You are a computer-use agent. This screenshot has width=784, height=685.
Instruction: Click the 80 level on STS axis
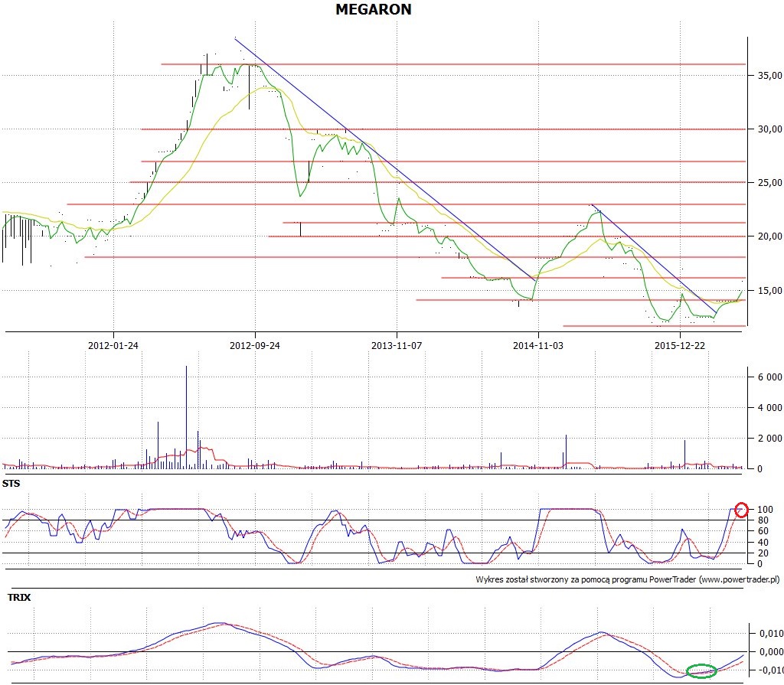click(x=763, y=520)
